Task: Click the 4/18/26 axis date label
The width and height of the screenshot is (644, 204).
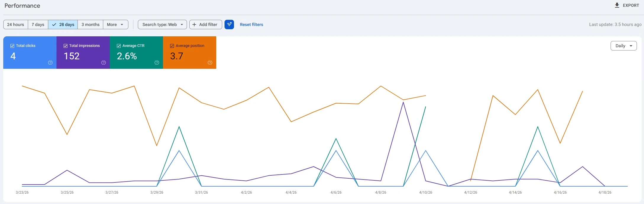Action: click(605, 192)
